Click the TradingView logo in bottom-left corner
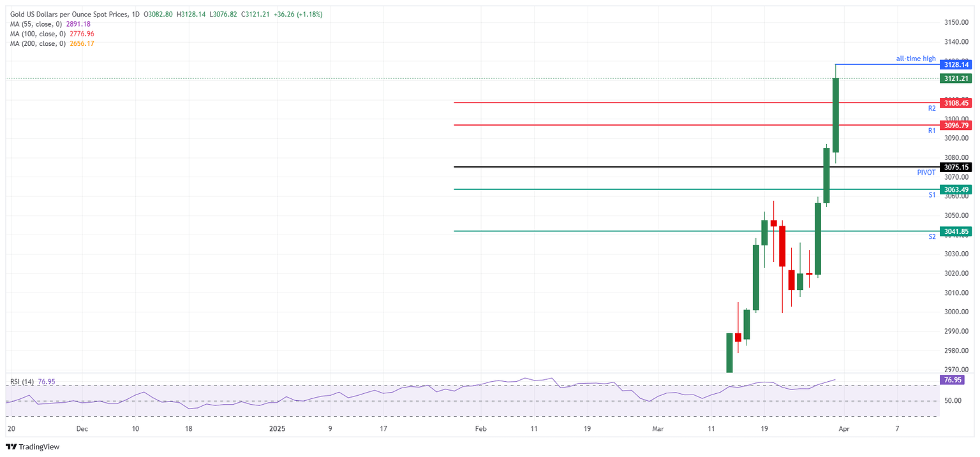The image size is (980, 457). [32, 447]
